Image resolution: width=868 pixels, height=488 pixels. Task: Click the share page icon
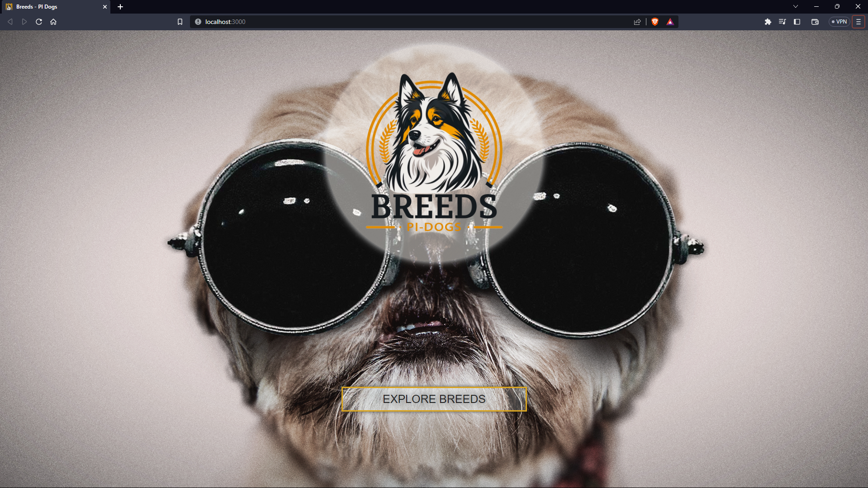(x=637, y=21)
